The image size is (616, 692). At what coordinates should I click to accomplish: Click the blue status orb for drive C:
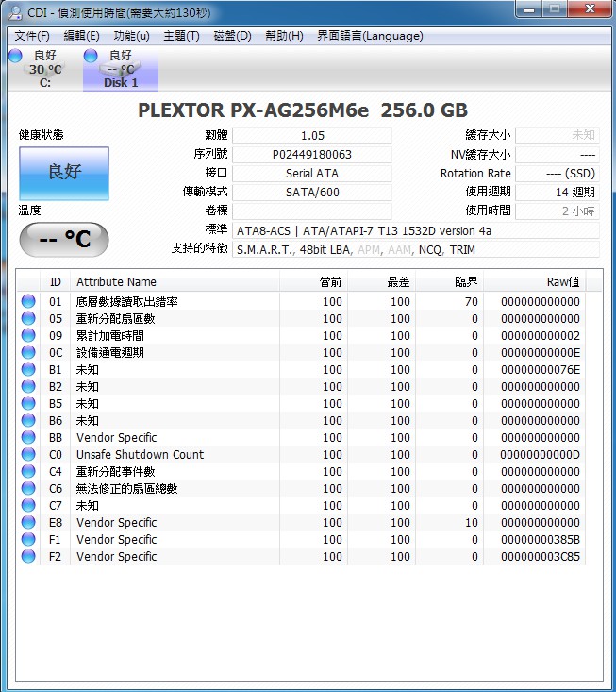[x=15, y=56]
